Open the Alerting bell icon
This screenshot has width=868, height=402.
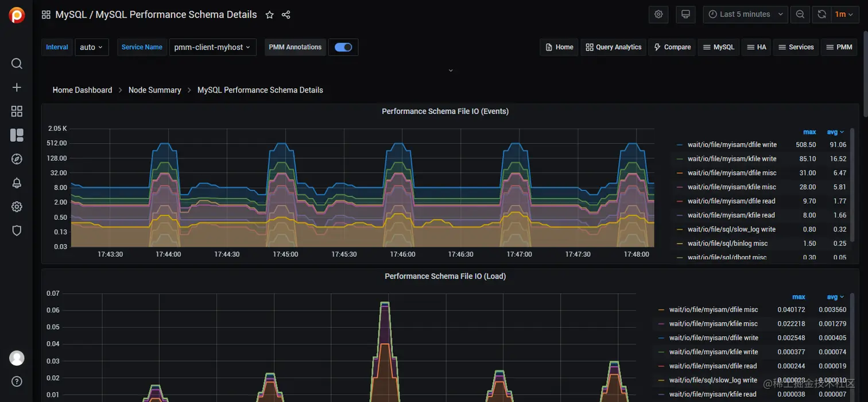tap(17, 183)
